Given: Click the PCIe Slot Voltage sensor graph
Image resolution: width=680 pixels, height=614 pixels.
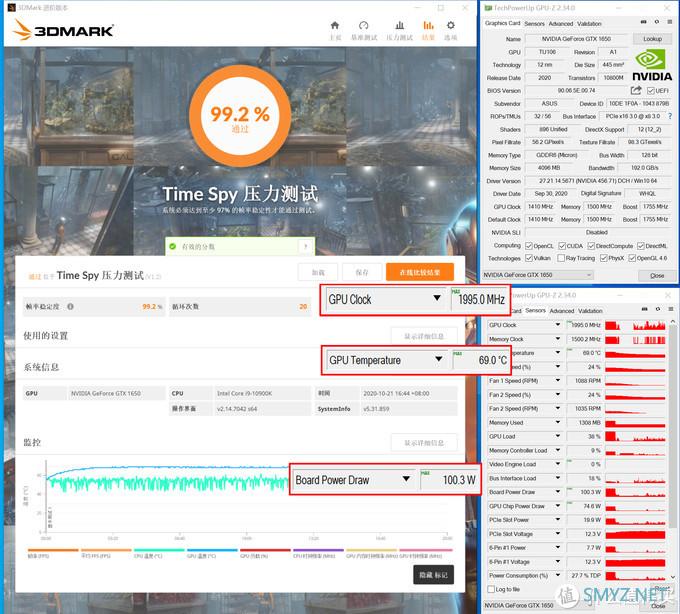Looking at the screenshot, I should coord(635,534).
